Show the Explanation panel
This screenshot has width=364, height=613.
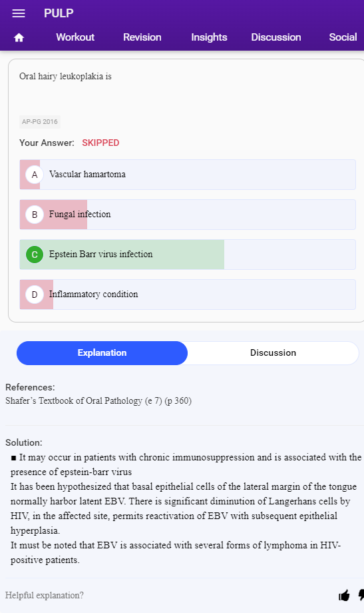102,353
